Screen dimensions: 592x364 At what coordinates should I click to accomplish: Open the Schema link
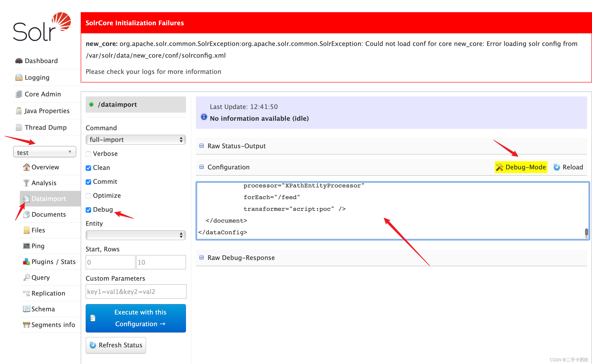coord(43,309)
